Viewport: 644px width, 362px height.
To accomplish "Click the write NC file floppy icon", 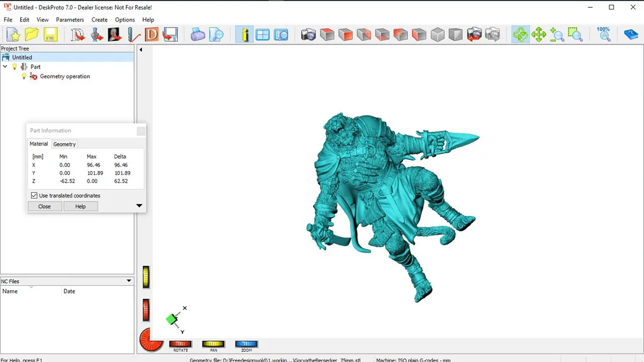I will [170, 35].
